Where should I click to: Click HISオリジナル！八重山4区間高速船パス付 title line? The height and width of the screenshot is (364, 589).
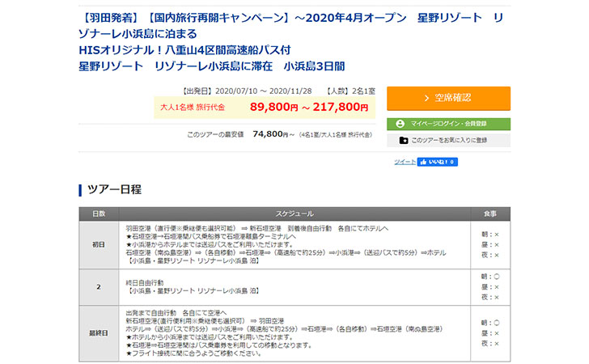point(184,50)
